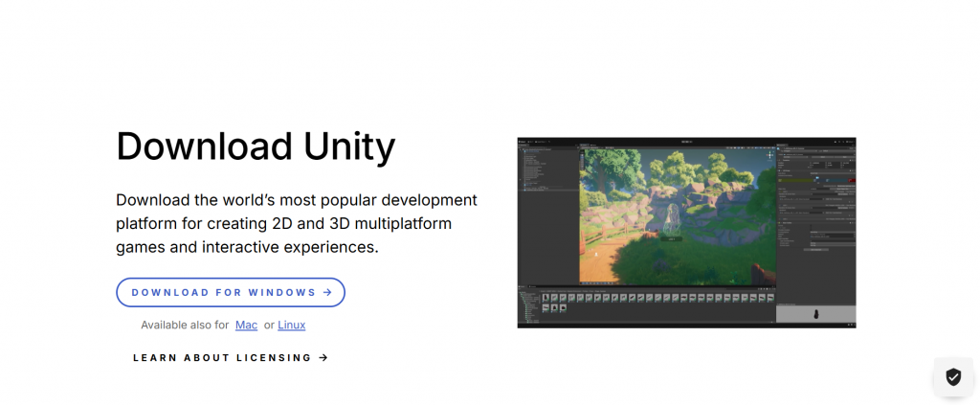Click the Download Unity heading text
The height and width of the screenshot is (405, 980).
coord(256,146)
